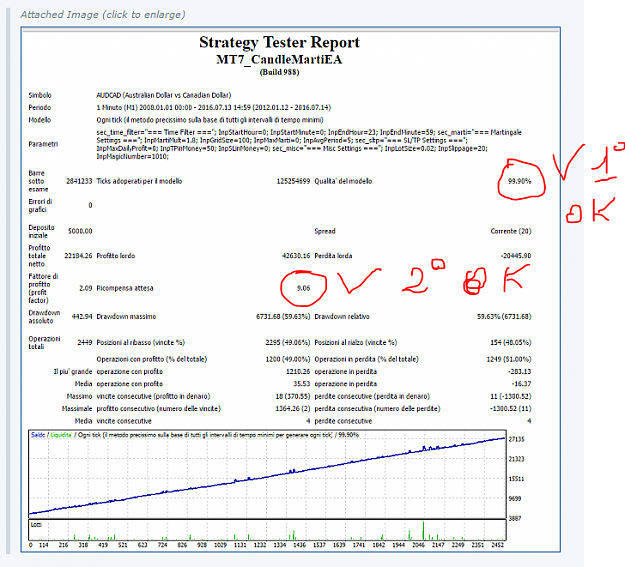Select the net profit value '22184.26'
Image resolution: width=625 pixels, height=567 pixels.
pyautogui.click(x=78, y=256)
